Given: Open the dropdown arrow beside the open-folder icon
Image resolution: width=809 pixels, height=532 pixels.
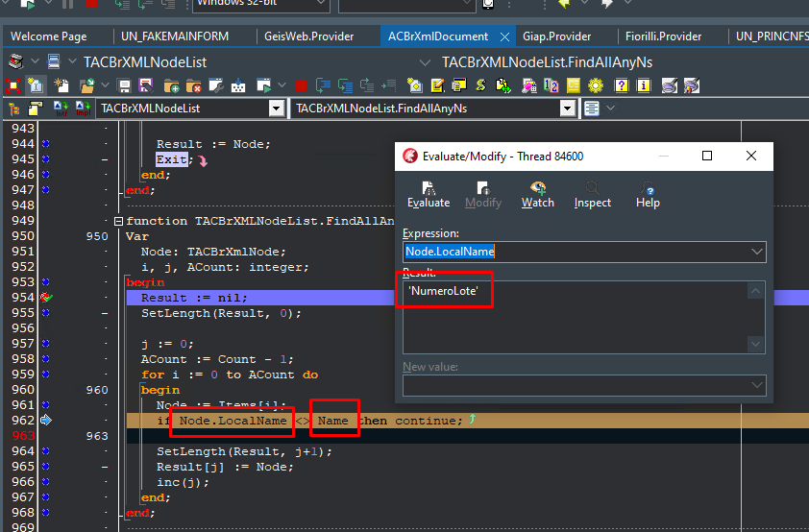Looking at the screenshot, I should (x=105, y=85).
